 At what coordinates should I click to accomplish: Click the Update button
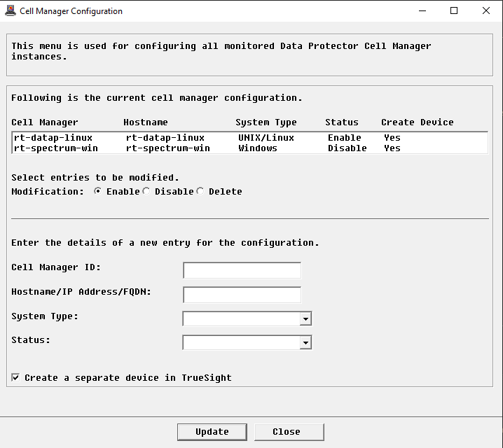212,432
